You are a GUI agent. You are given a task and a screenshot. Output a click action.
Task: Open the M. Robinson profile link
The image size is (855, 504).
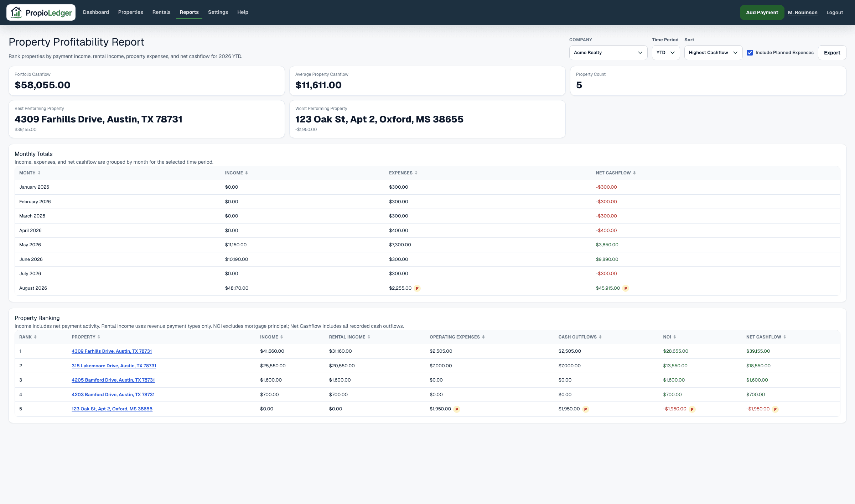click(803, 12)
